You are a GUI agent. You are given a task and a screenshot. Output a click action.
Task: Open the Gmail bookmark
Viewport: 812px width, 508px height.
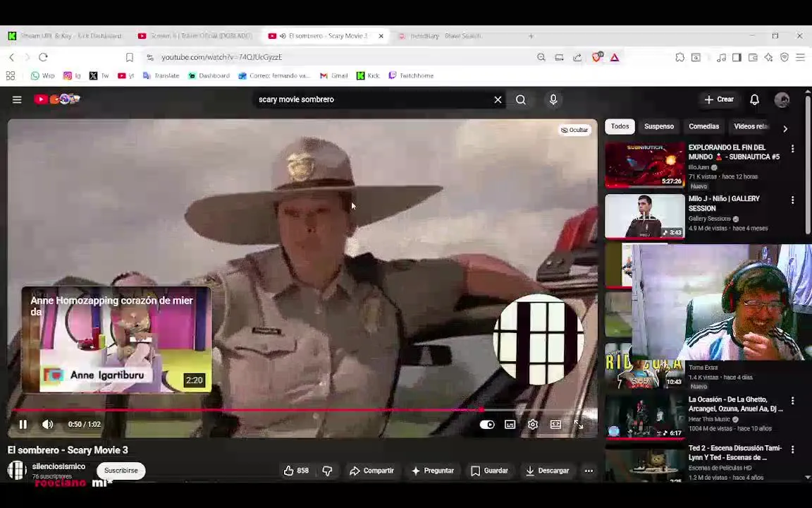tap(333, 75)
